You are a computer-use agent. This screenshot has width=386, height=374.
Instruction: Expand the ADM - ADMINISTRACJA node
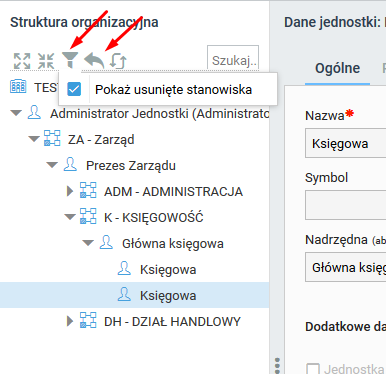(70, 191)
